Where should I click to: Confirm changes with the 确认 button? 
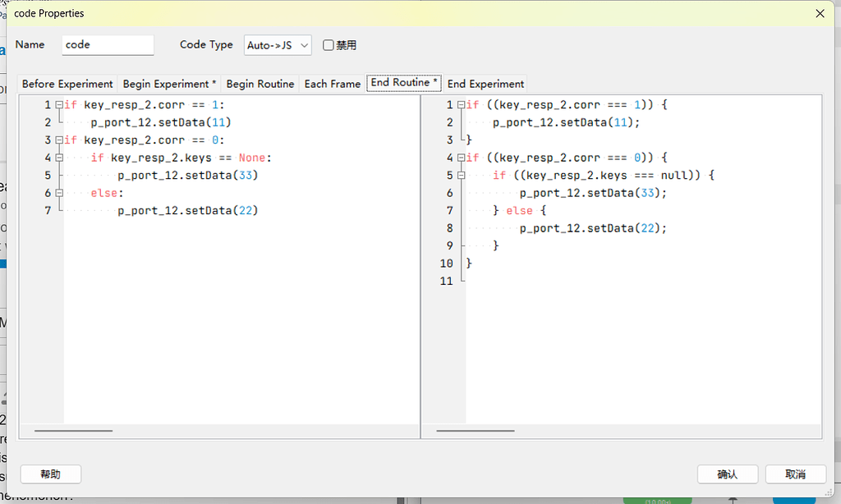[728, 474]
